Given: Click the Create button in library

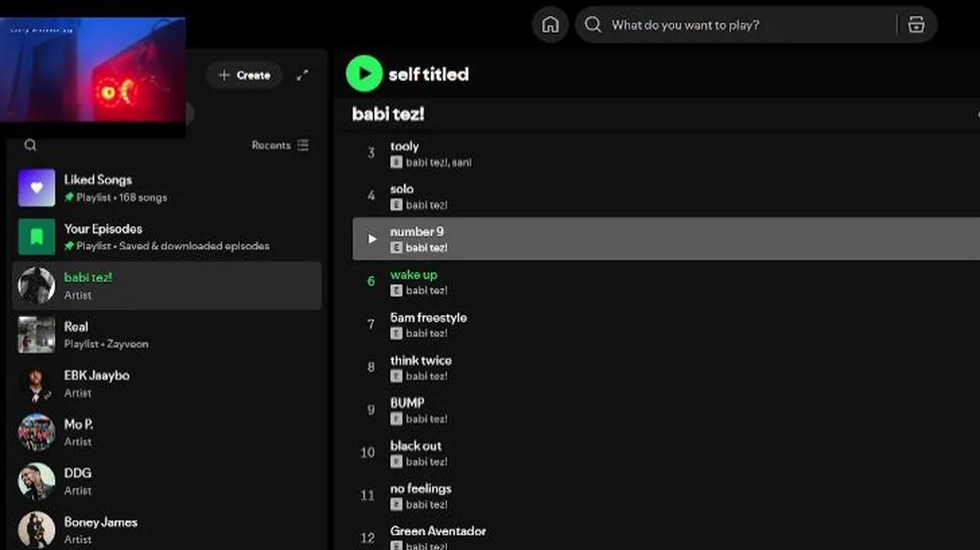Looking at the screenshot, I should tap(244, 75).
